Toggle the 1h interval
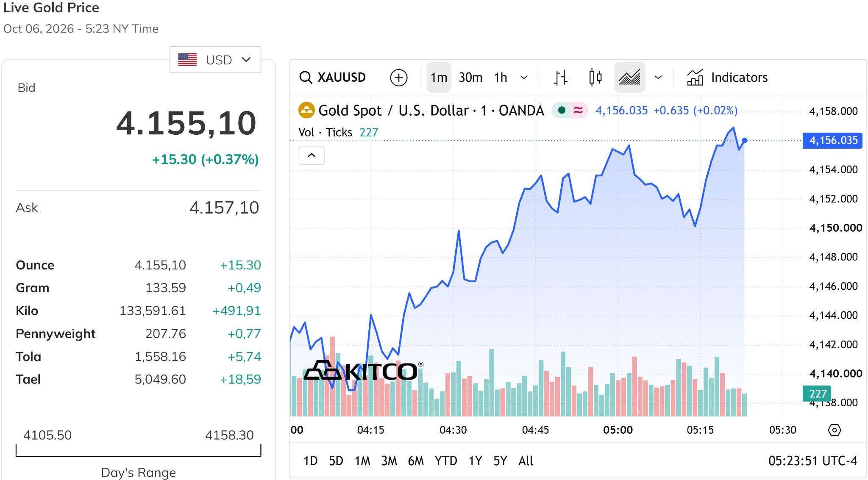 (x=501, y=78)
